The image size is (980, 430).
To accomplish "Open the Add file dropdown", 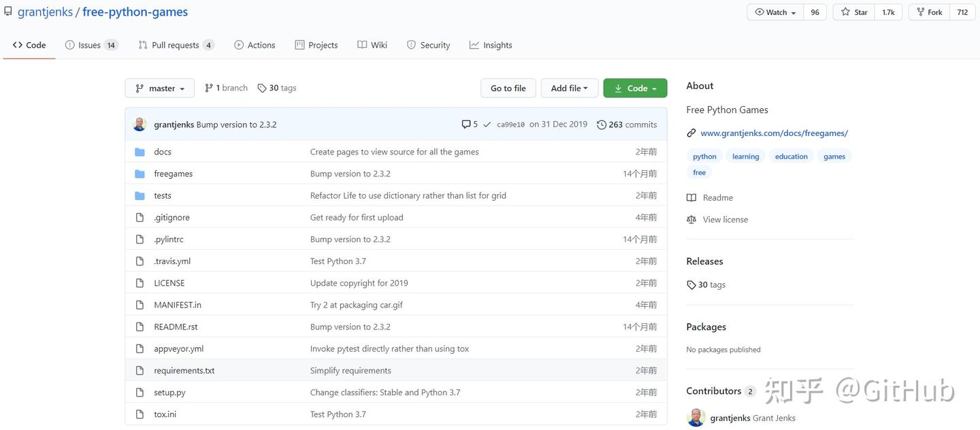I will click(x=569, y=88).
